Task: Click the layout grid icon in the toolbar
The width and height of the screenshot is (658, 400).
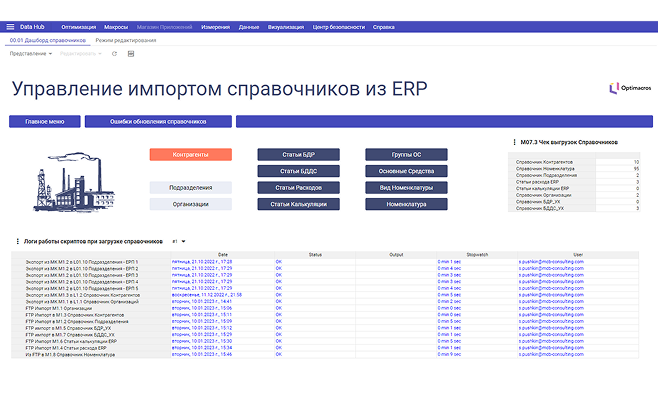Action: point(131,54)
